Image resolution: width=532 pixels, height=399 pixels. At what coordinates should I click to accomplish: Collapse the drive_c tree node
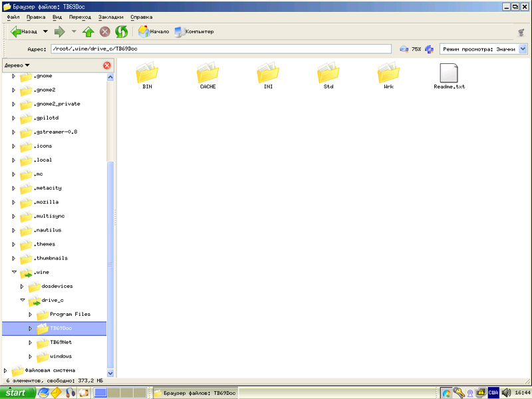click(23, 300)
